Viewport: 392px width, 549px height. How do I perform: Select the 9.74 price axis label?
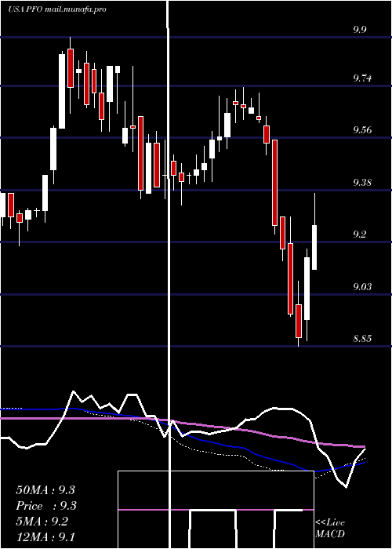pyautogui.click(x=362, y=78)
